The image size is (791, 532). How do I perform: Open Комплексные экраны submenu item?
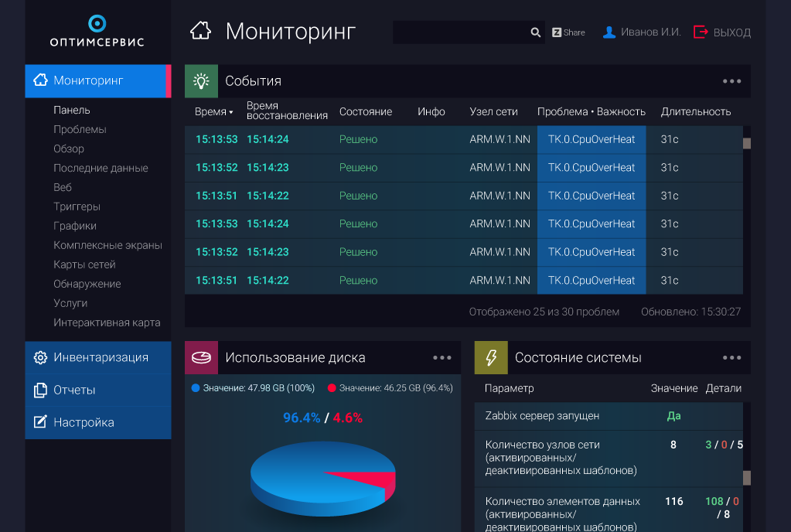[x=108, y=245]
